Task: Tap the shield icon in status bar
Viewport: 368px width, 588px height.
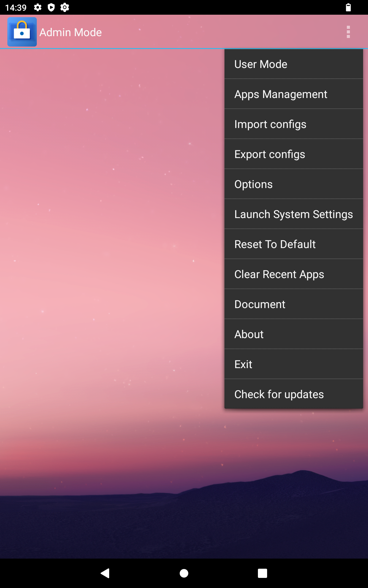Action: point(51,7)
